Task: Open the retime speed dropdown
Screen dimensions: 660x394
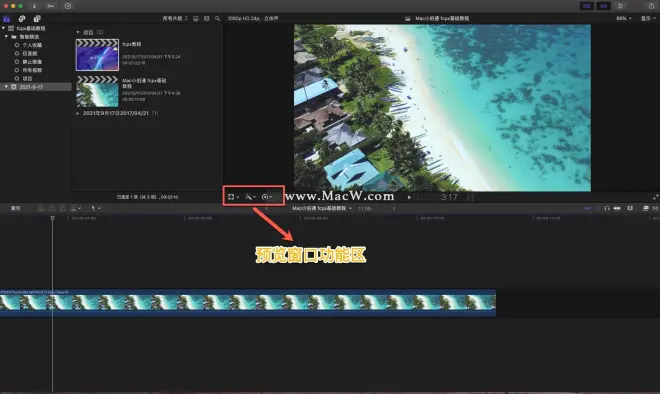Action: 267,197
